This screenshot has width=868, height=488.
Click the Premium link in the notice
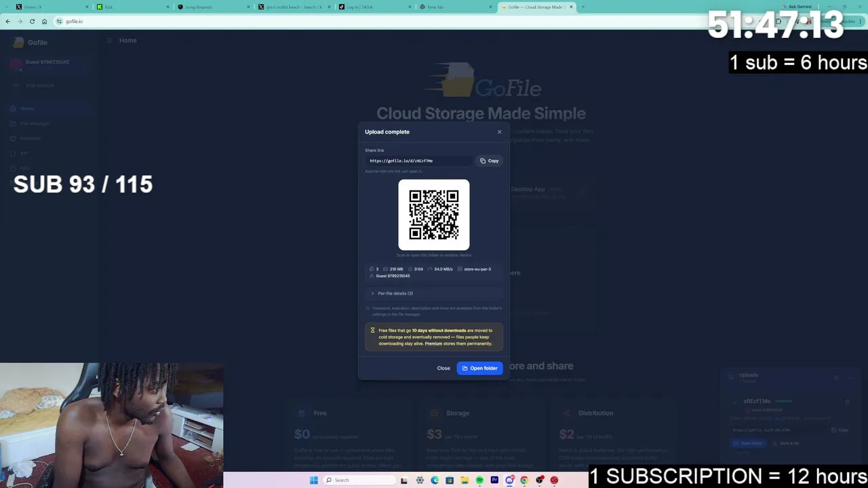433,344
